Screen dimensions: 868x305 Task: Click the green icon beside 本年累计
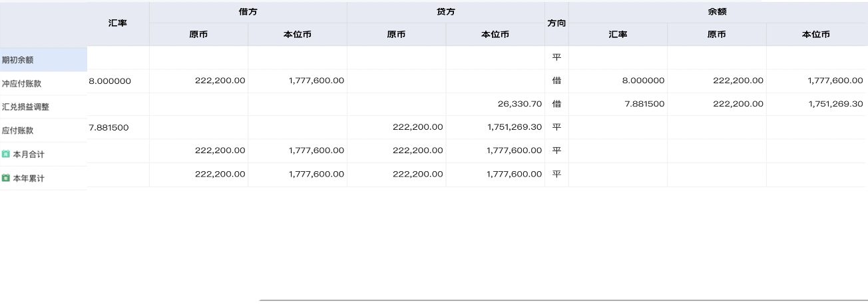[6, 178]
